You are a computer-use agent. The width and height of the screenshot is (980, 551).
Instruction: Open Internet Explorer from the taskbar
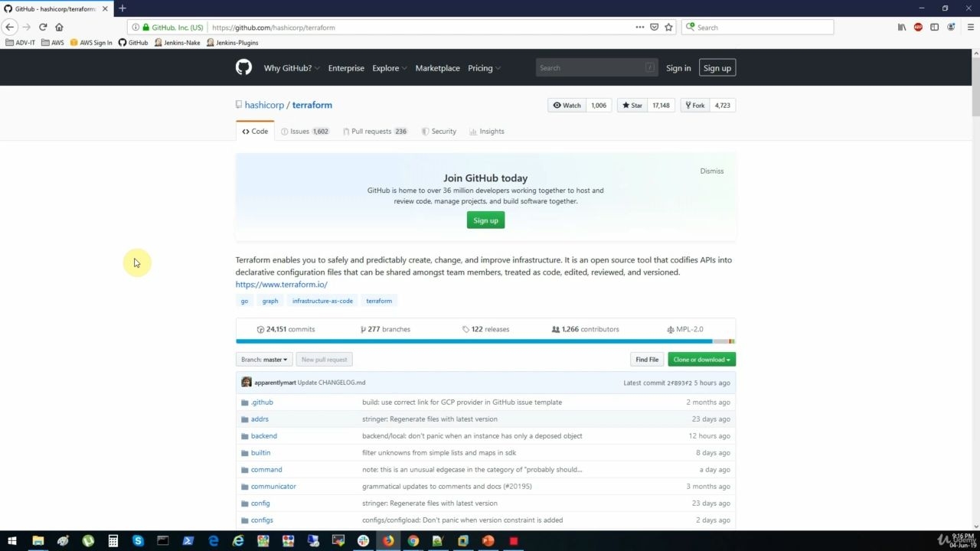238,540
